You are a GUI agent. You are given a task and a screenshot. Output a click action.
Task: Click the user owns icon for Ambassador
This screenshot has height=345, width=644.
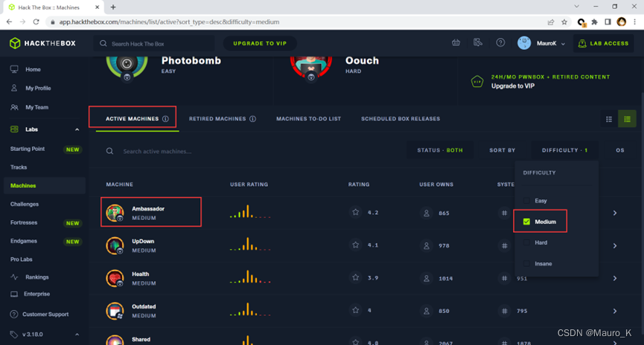[427, 213]
